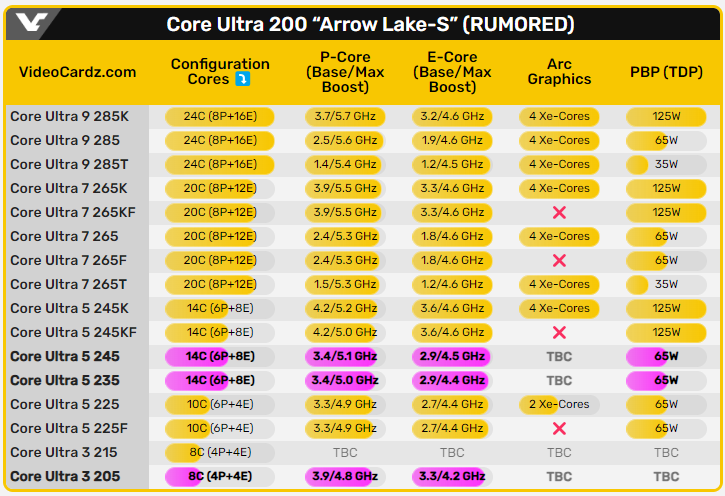Viewport: 725px width, 496px height.
Task: Click 3.2/4.6 GHz E-Core value
Action: [x=452, y=116]
